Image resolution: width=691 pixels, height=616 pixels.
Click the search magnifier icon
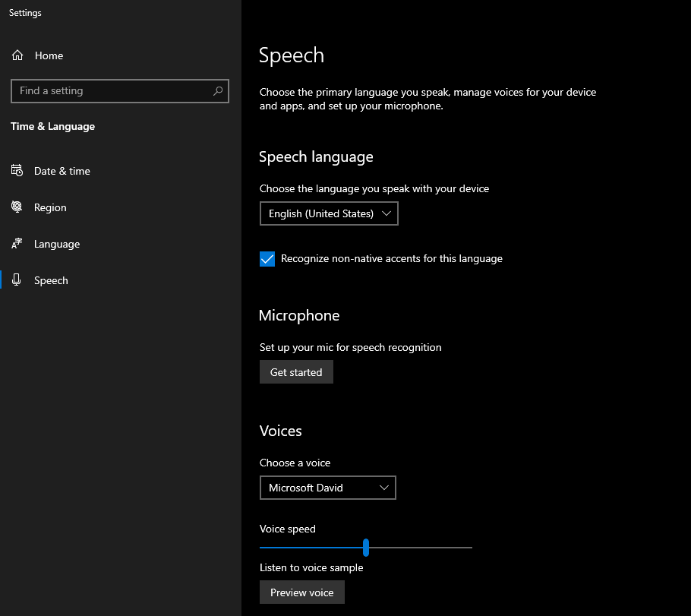218,91
